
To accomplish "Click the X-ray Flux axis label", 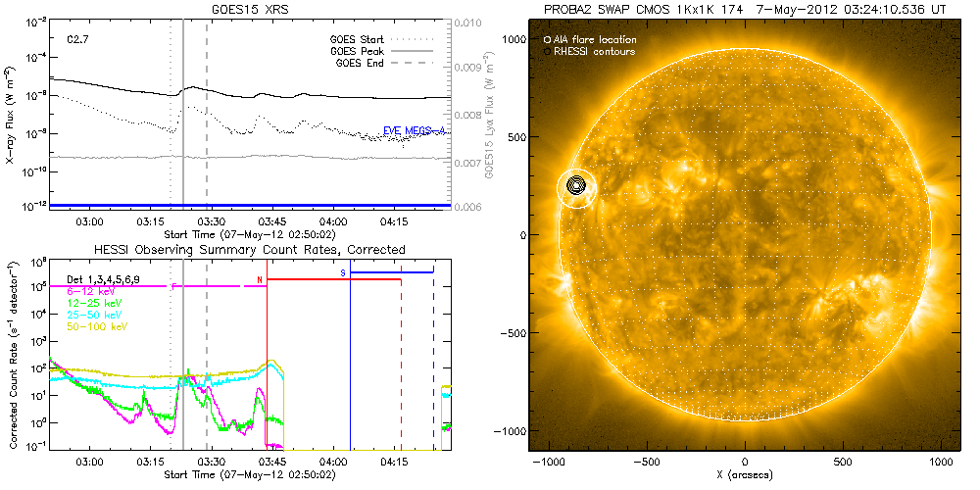I will (11, 117).
